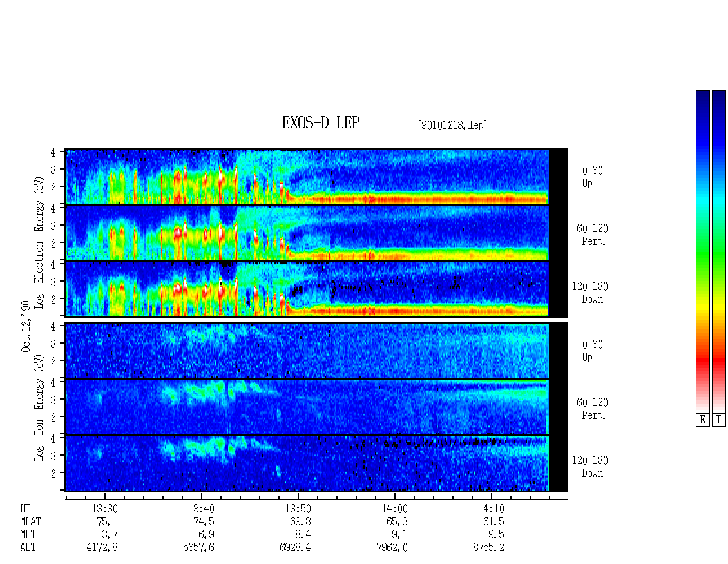Click the ALT value 8755.2

tap(488, 548)
